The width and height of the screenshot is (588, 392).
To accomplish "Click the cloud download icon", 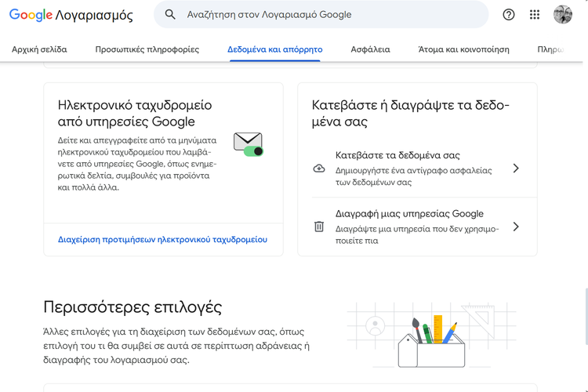I will 319,169.
